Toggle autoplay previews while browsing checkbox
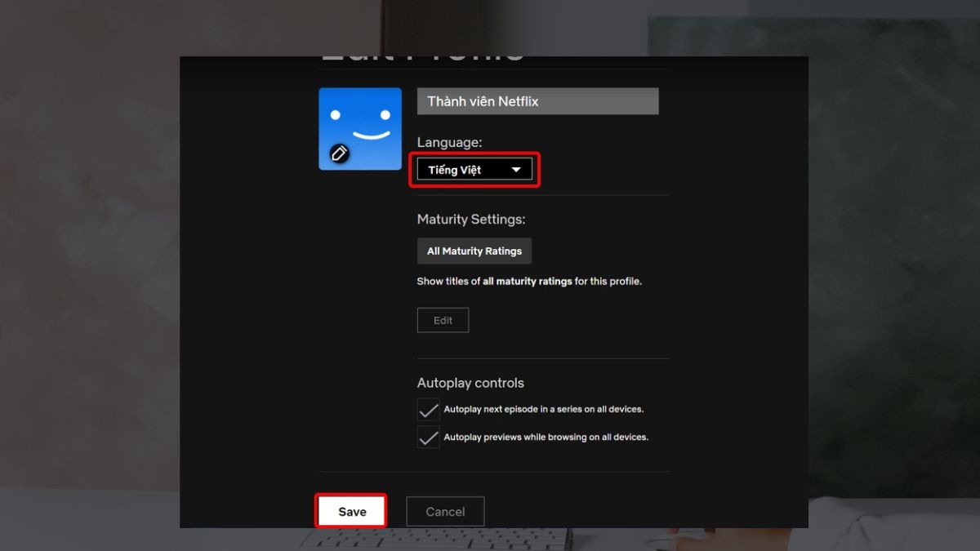This screenshot has height=551, width=980. pos(428,438)
